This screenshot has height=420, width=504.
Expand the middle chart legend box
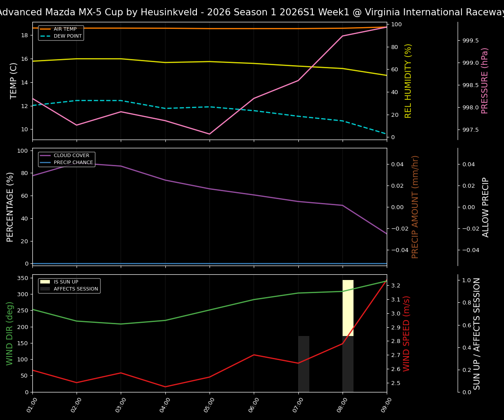point(66,158)
